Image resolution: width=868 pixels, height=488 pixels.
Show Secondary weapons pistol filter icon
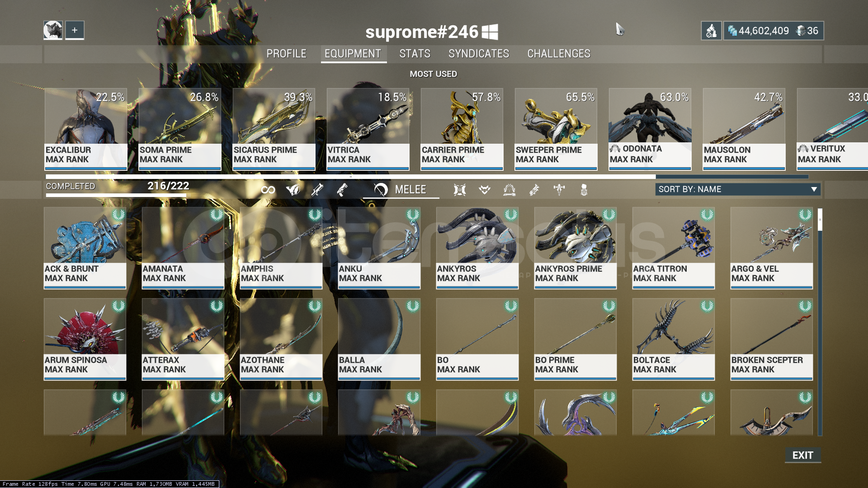(342, 190)
